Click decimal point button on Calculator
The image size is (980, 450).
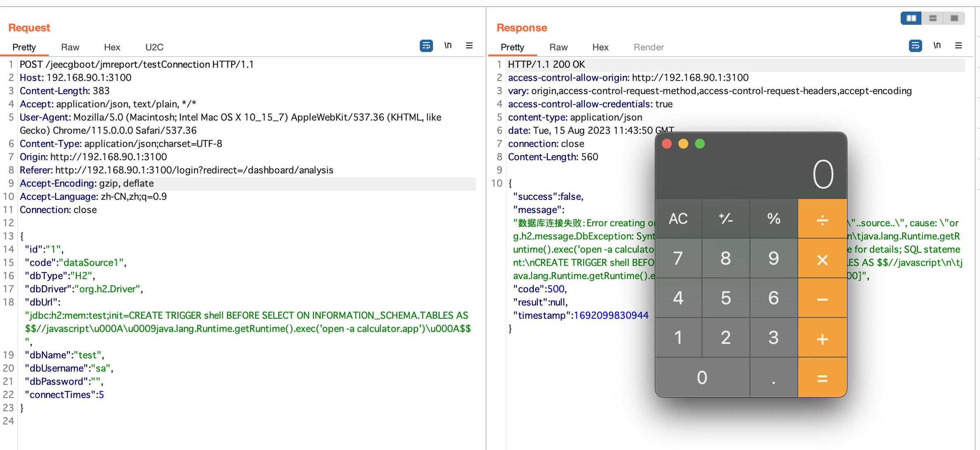[x=774, y=377]
